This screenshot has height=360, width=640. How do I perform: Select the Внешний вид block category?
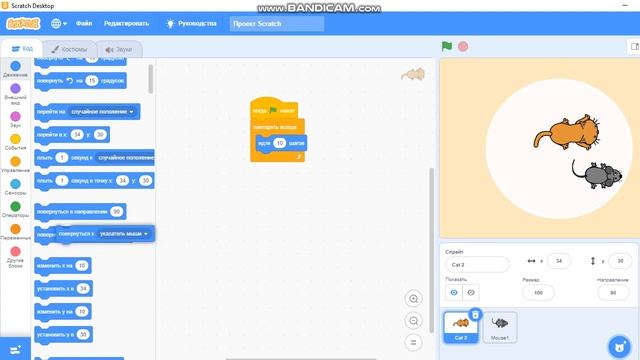coord(16,94)
